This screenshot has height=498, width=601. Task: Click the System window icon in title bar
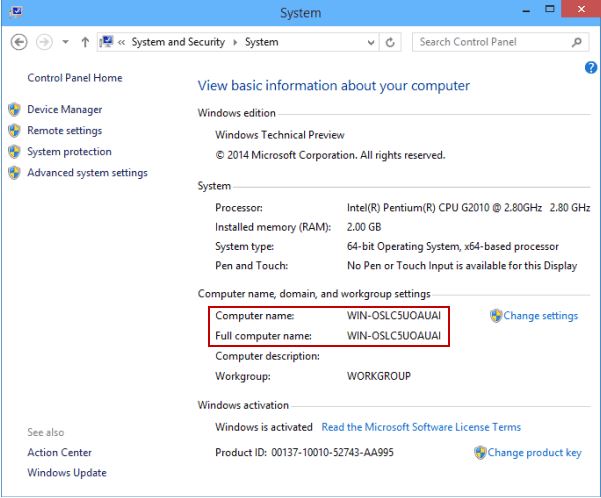(x=16, y=11)
